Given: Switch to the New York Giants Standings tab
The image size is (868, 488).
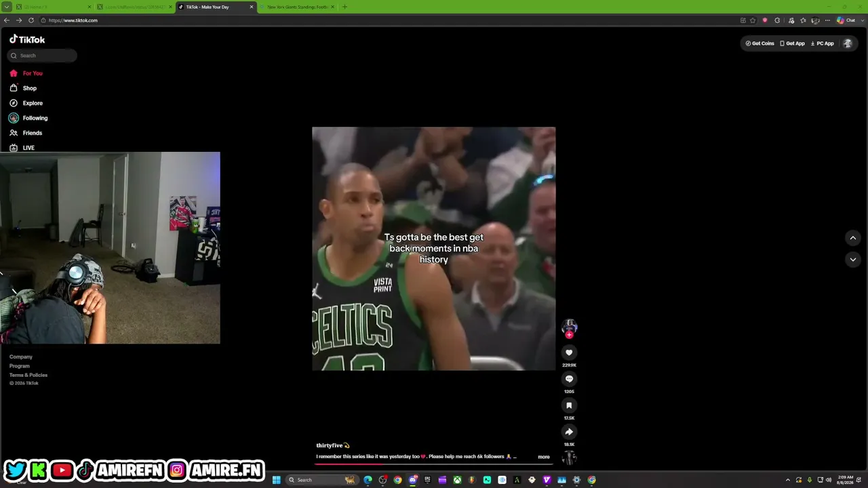Looking at the screenshot, I should point(296,7).
